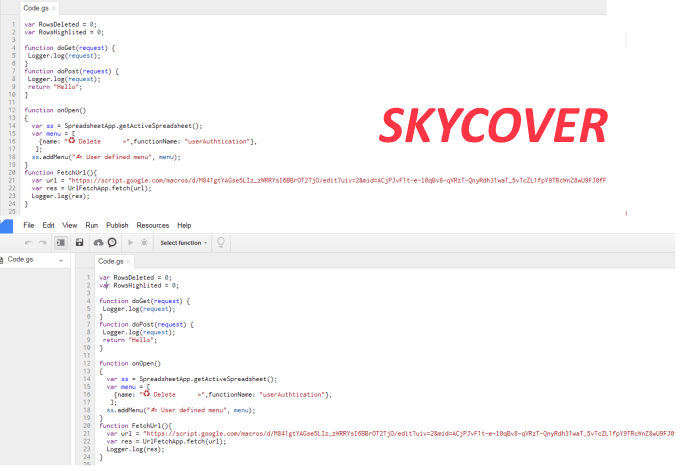
Task: Click 'function doGet(request)' in top editor
Action: [66, 48]
